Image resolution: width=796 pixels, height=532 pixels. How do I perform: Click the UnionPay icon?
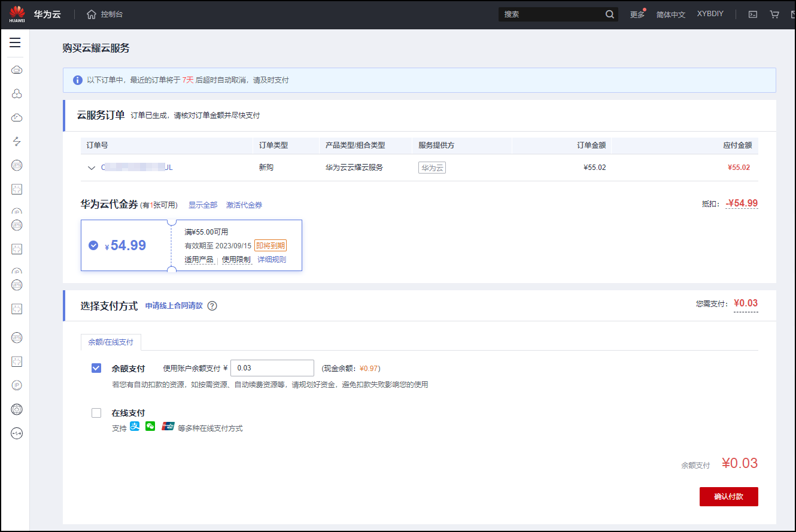[x=168, y=426]
